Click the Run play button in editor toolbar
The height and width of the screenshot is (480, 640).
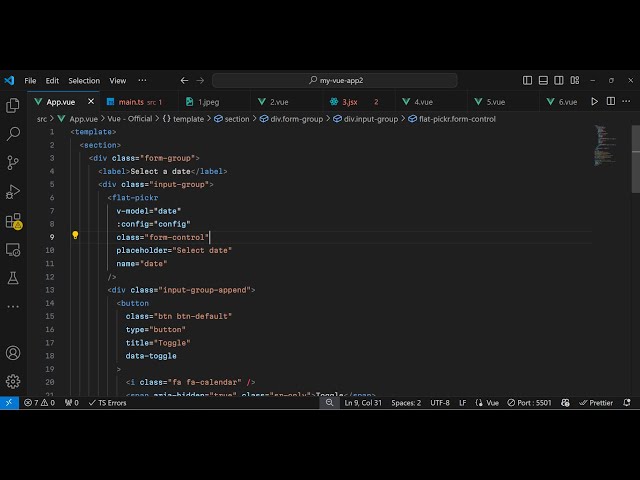point(595,101)
